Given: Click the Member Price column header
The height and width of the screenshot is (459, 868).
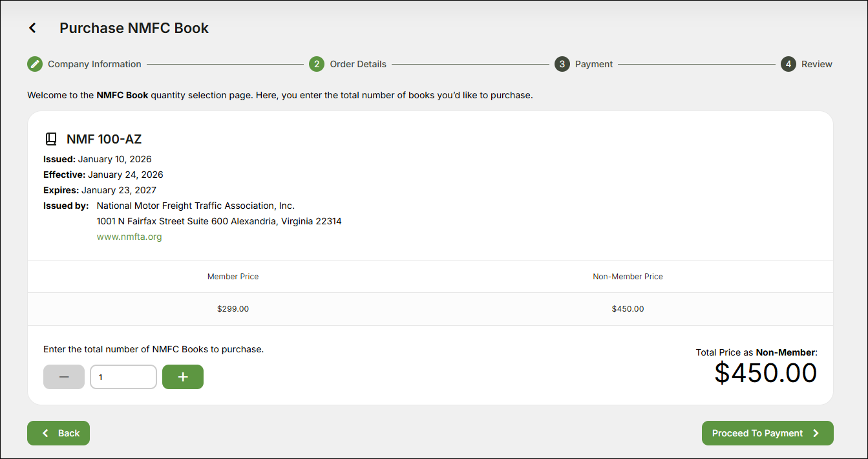Looking at the screenshot, I should pyautogui.click(x=233, y=276).
